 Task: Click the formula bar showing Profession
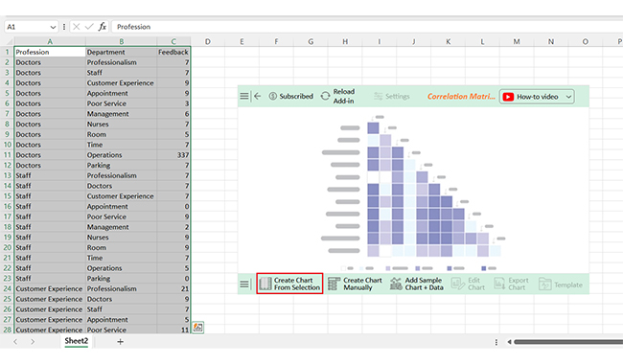pos(367,27)
